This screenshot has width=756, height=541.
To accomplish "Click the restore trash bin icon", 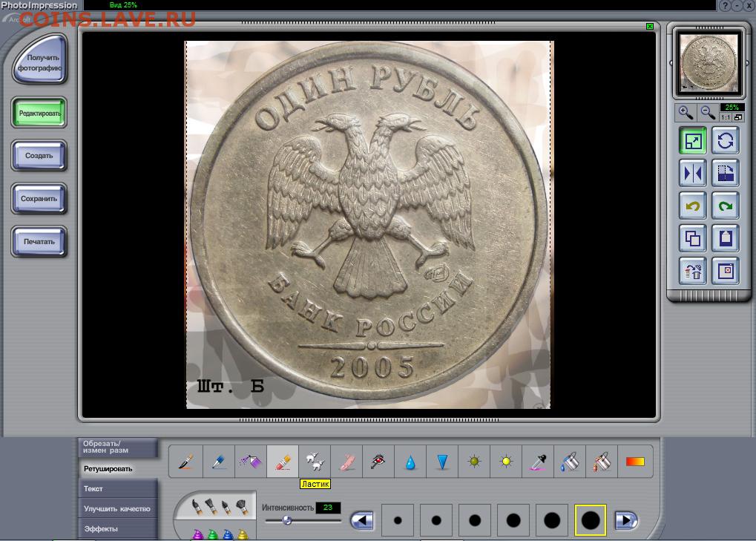I will tap(693, 272).
